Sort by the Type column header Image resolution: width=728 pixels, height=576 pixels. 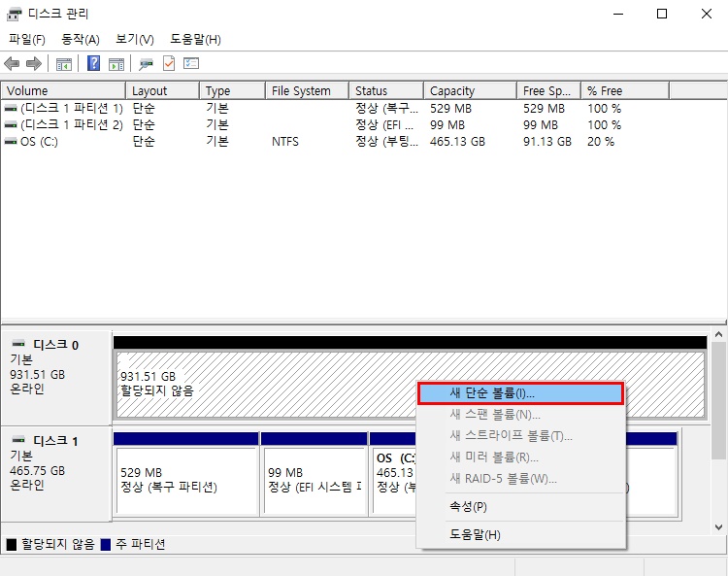[233, 91]
